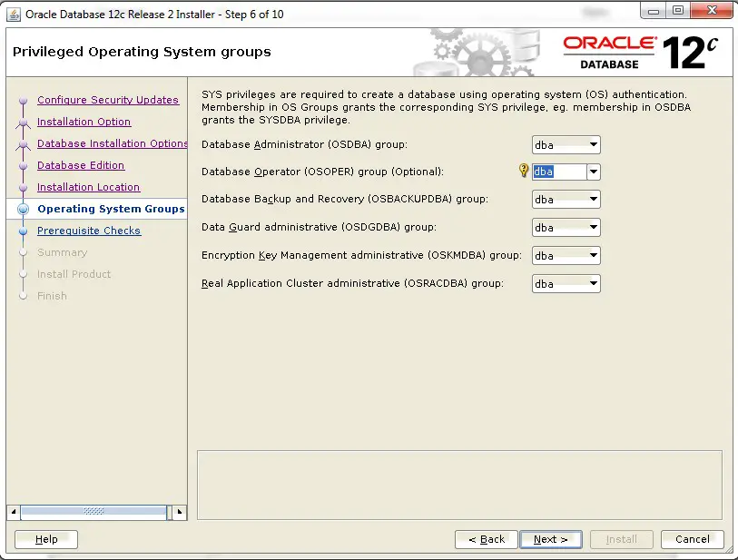
Task: Open the OSKMDBA group dropdown
Action: 566,256
